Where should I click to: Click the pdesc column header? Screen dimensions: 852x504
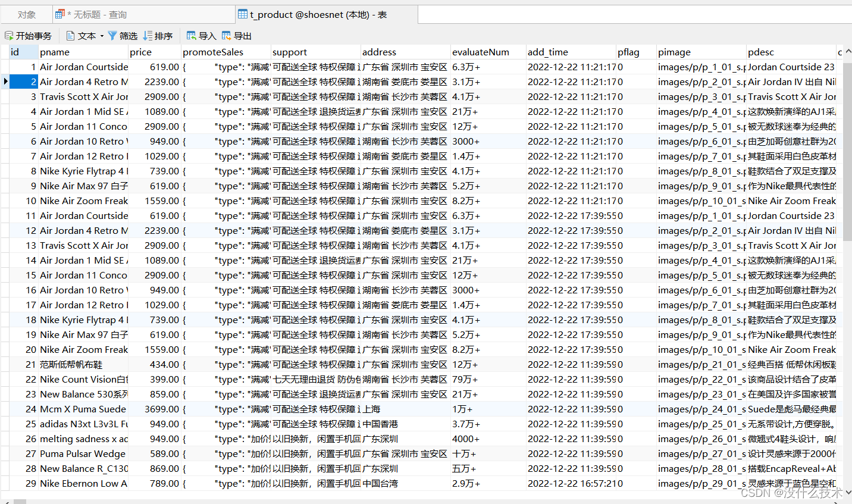(791, 52)
